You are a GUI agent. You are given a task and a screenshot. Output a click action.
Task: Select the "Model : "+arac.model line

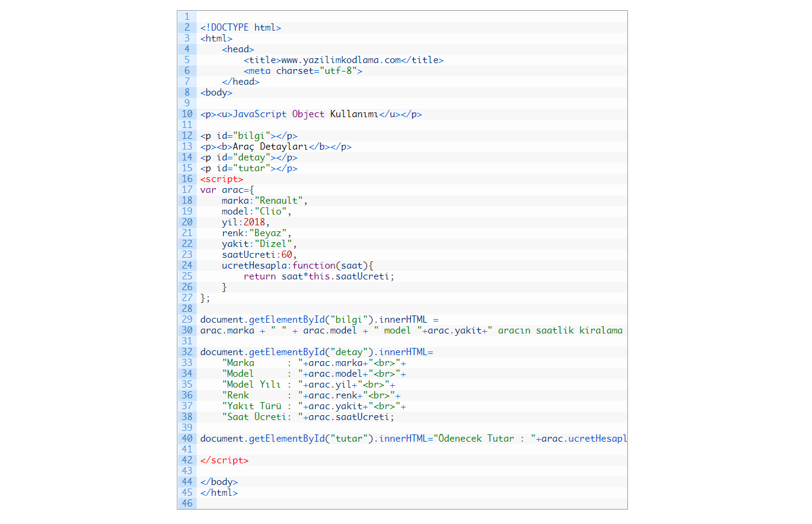pyautogui.click(x=314, y=374)
